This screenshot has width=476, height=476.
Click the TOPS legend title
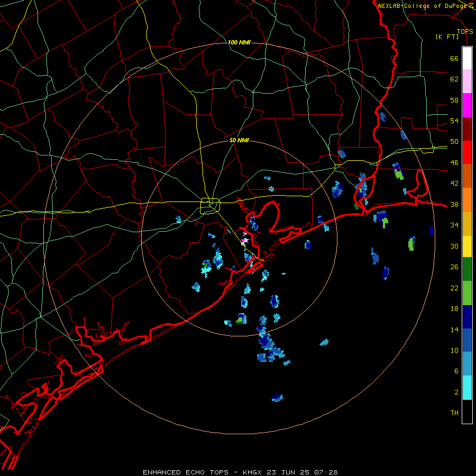pos(465,32)
